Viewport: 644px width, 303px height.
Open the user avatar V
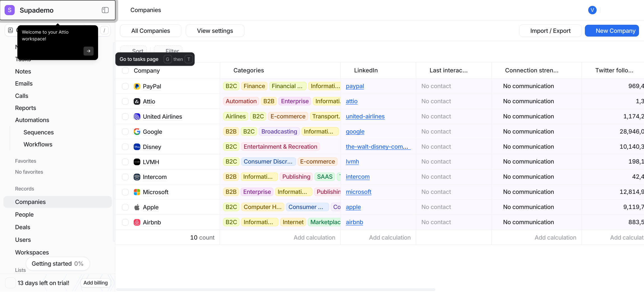pyautogui.click(x=592, y=10)
